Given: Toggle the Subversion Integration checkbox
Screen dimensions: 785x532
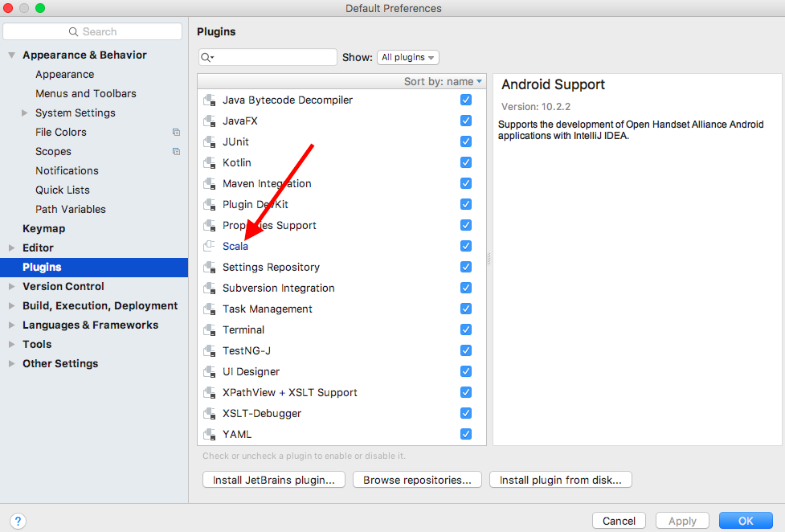Looking at the screenshot, I should tap(465, 288).
